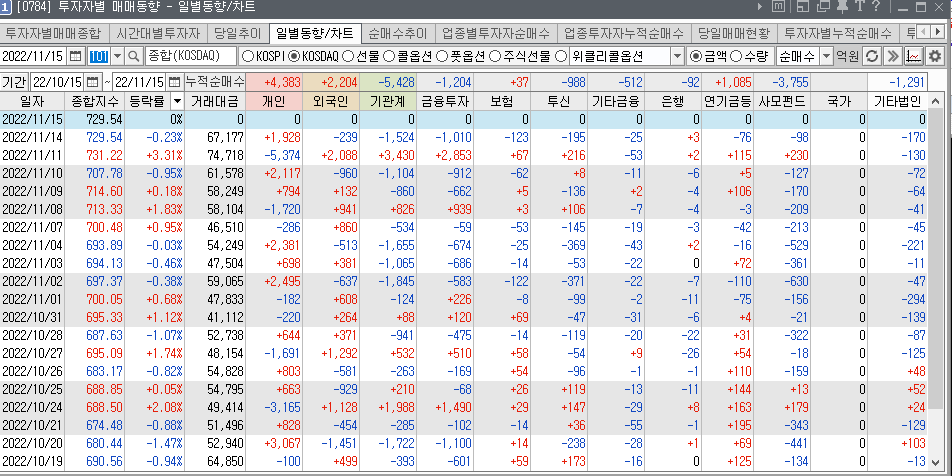Click the double-arrow next icon
Screen dimensions: 952x476
coord(893,56)
